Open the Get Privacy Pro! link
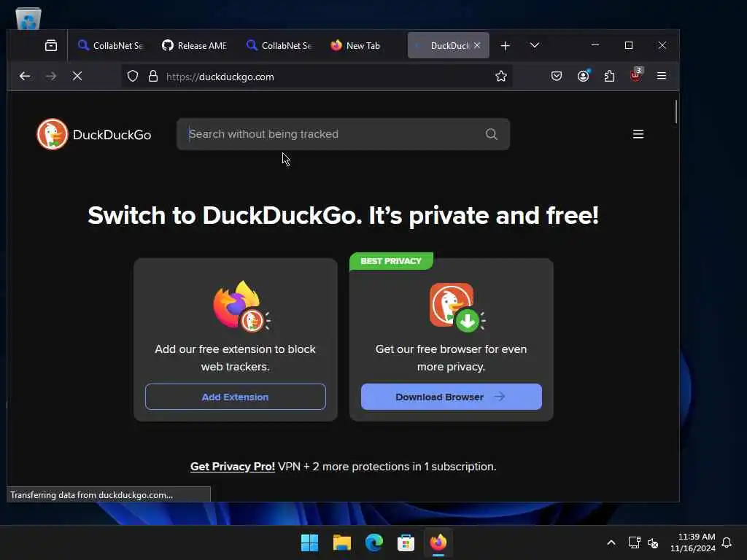This screenshot has height=560, width=747. coord(233,467)
